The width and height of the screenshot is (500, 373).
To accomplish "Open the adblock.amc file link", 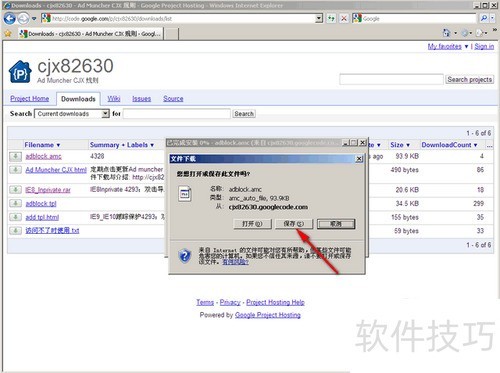I will 43,156.
